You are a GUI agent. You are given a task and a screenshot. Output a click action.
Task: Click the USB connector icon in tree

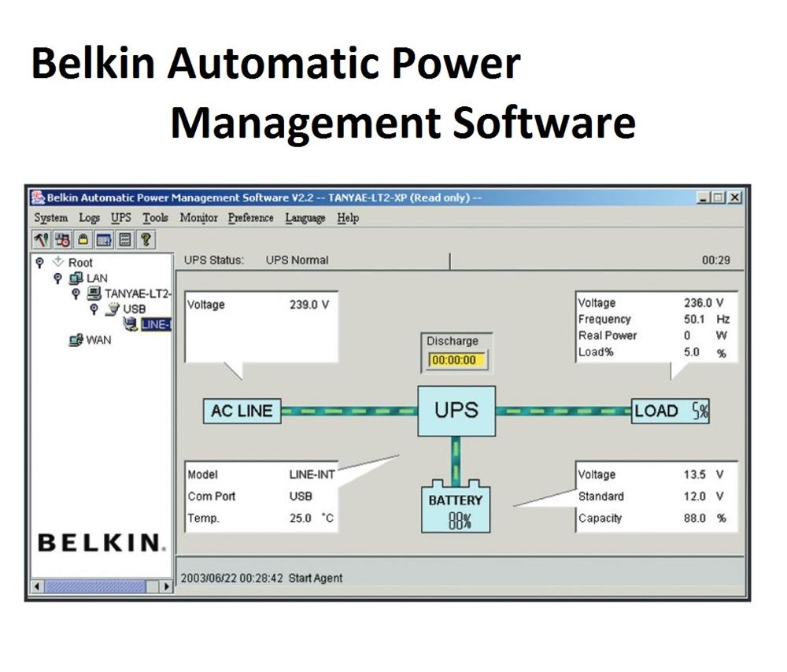[x=113, y=308]
